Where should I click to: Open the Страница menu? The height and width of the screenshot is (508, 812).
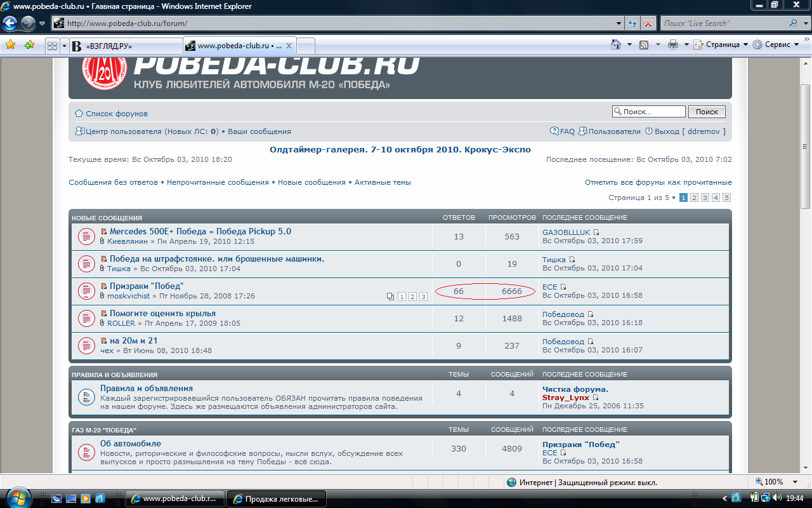721,44
